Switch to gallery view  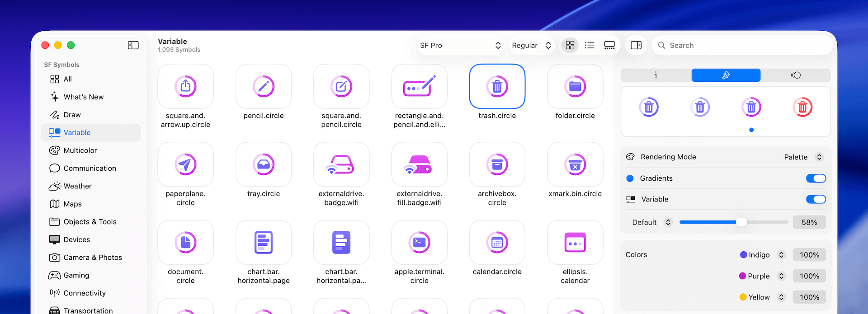[609, 45]
